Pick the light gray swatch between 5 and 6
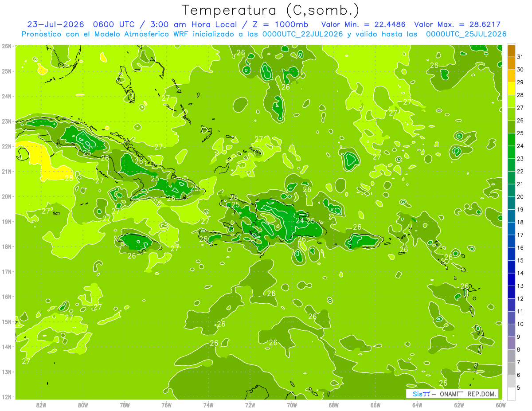The height and width of the screenshot is (411, 532). pyautogui.click(x=511, y=381)
